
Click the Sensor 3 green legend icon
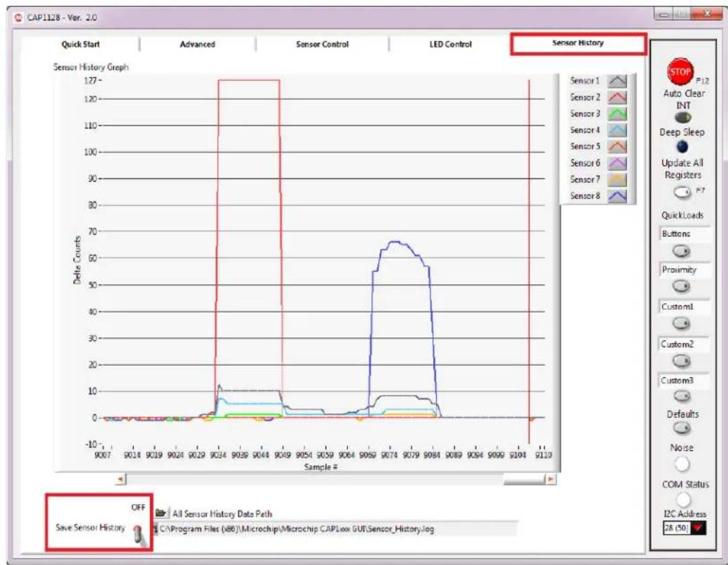pos(617,114)
